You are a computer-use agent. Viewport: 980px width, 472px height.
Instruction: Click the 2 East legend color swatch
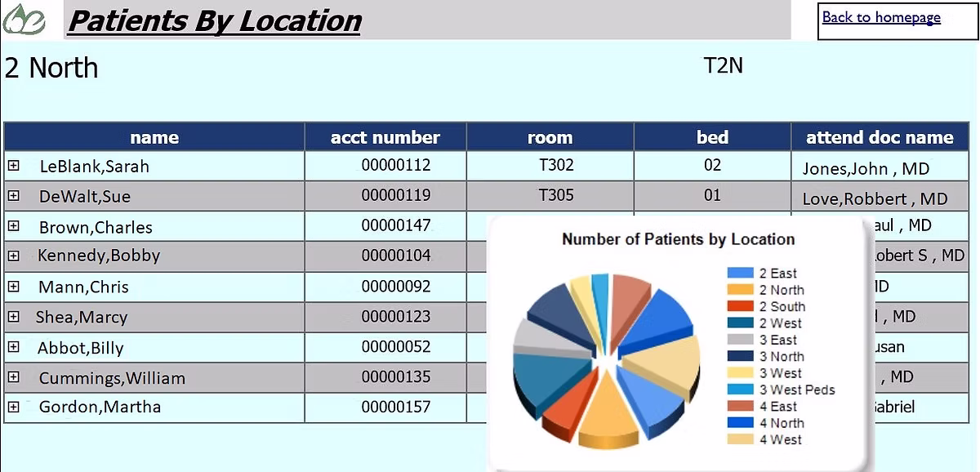pyautogui.click(x=740, y=273)
